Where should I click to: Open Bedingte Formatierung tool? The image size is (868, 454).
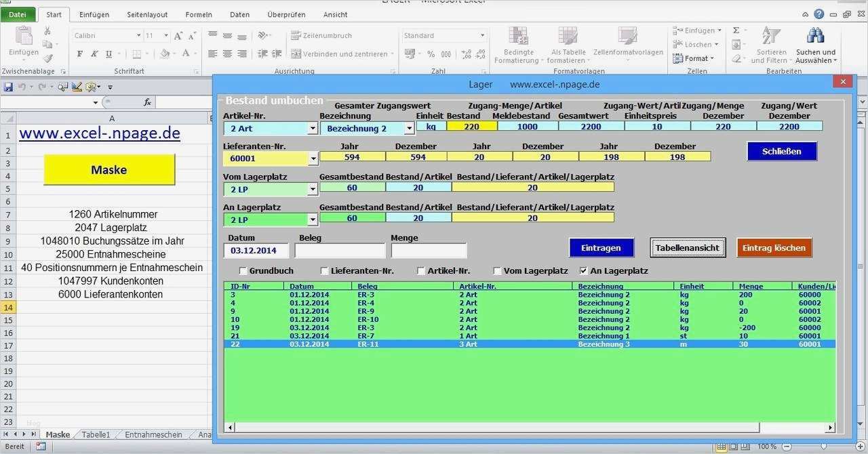[517, 42]
